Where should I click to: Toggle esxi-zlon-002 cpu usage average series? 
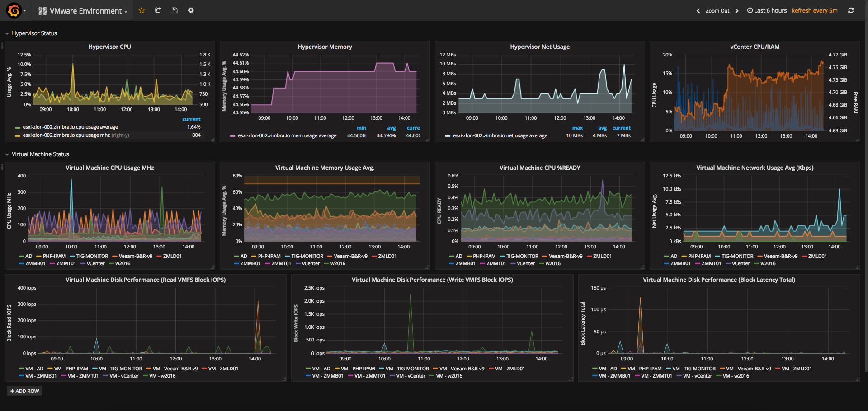[x=70, y=127]
